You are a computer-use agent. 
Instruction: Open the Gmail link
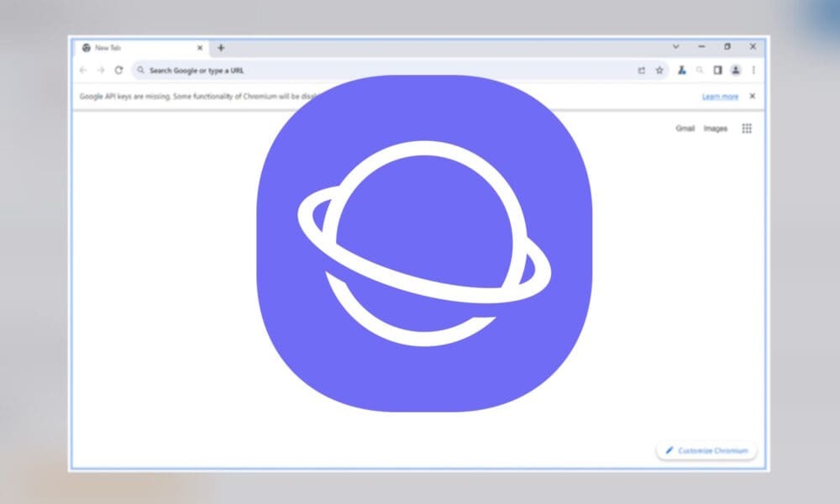pos(685,129)
